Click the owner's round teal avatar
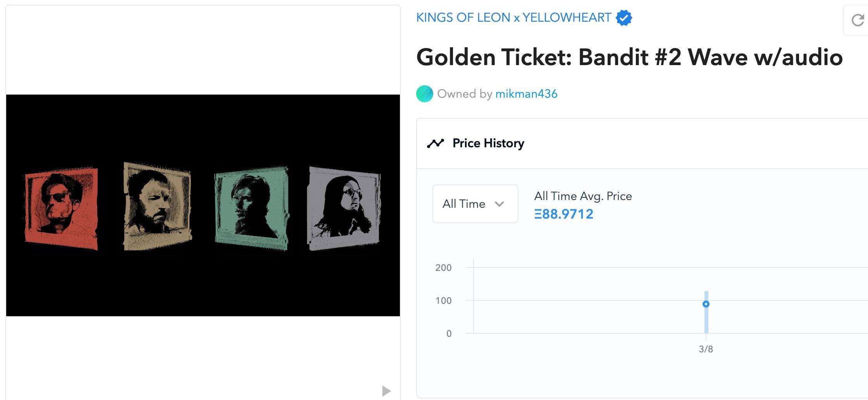 click(x=424, y=94)
